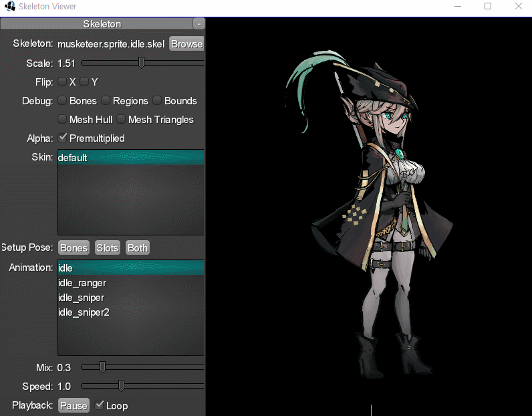Enable Mesh Hull debug checkbox
Screen dimensions: 532x416
pos(62,119)
